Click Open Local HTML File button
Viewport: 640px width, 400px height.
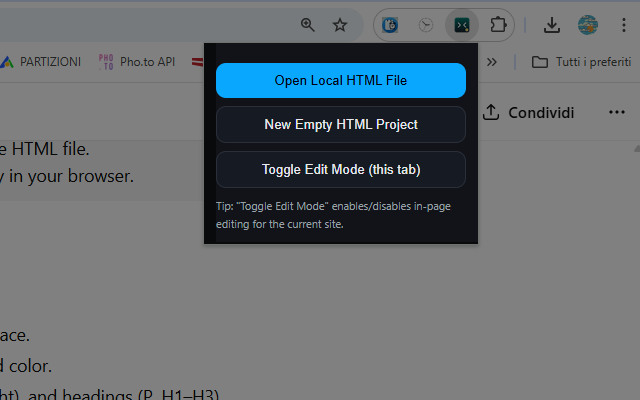click(341, 80)
